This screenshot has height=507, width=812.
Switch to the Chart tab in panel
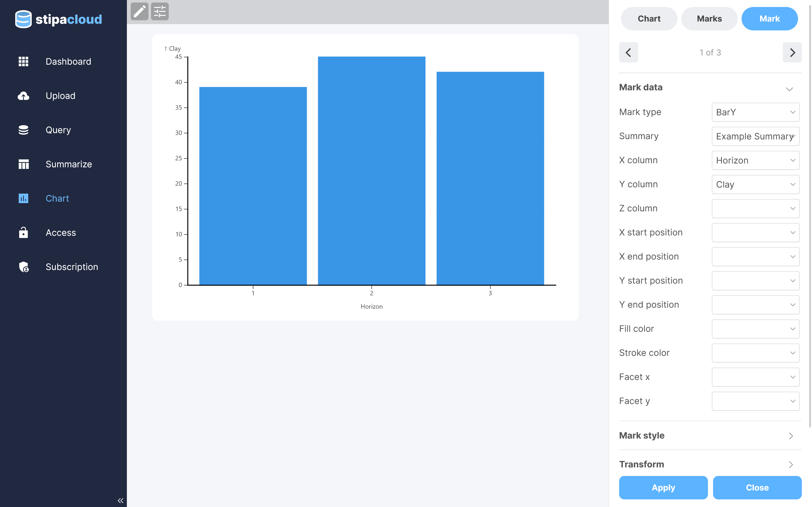649,19
